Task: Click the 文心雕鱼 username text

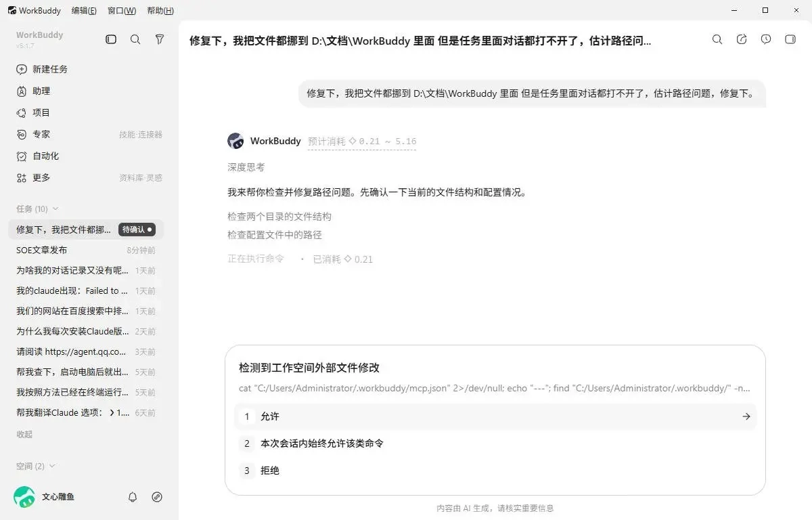Action: (58, 497)
